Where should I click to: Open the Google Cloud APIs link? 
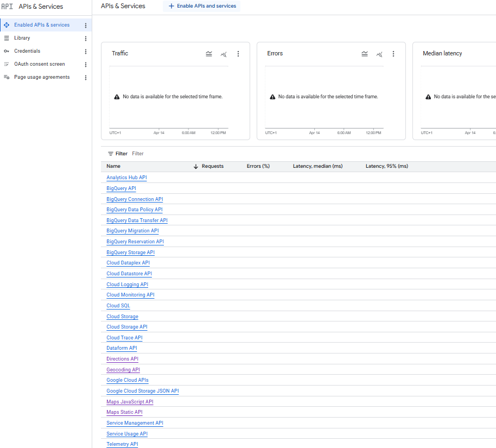pos(128,380)
